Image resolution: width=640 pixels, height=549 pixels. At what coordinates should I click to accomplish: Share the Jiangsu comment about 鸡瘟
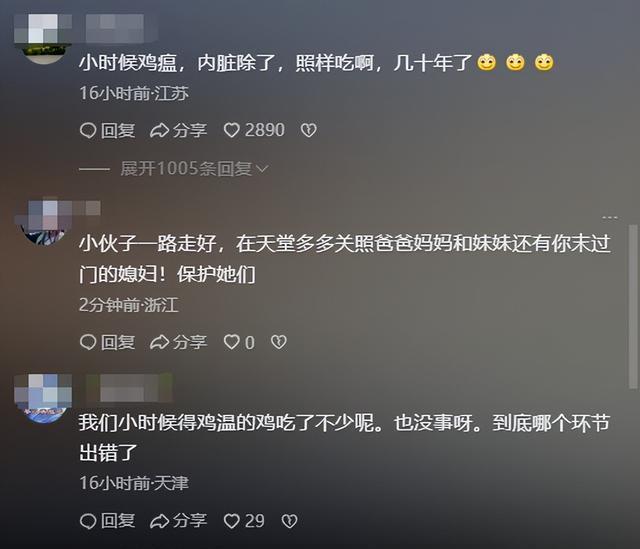[178, 130]
